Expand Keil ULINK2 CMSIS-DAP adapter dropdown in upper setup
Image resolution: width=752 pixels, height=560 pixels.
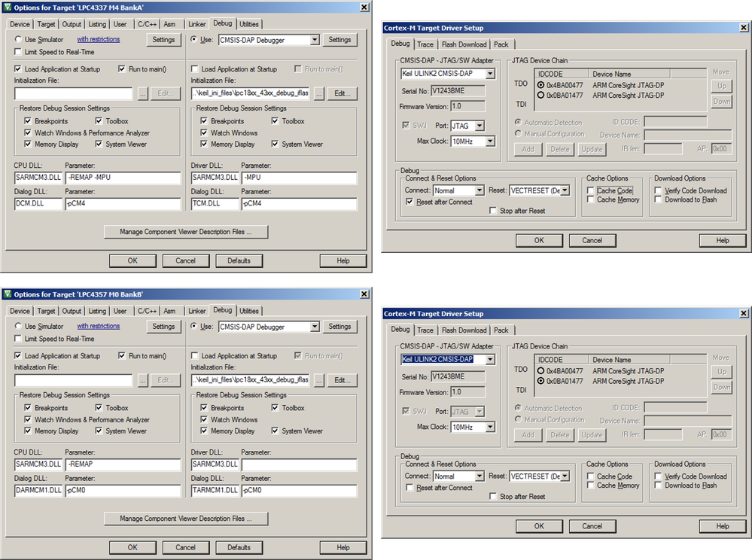(x=490, y=73)
